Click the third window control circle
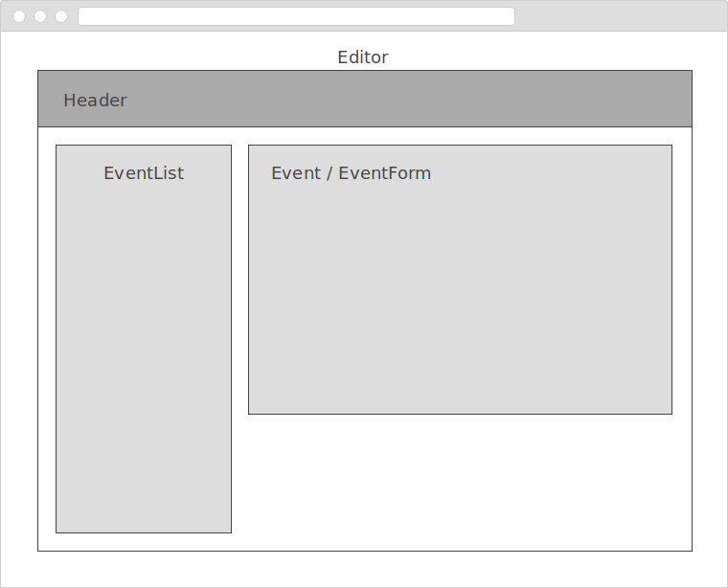 pos(61,16)
